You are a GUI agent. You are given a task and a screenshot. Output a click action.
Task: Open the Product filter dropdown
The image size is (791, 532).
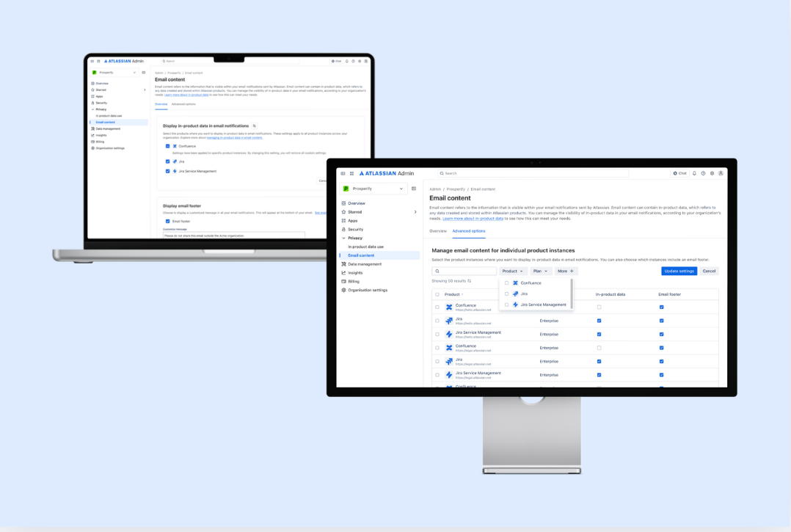pyautogui.click(x=512, y=272)
